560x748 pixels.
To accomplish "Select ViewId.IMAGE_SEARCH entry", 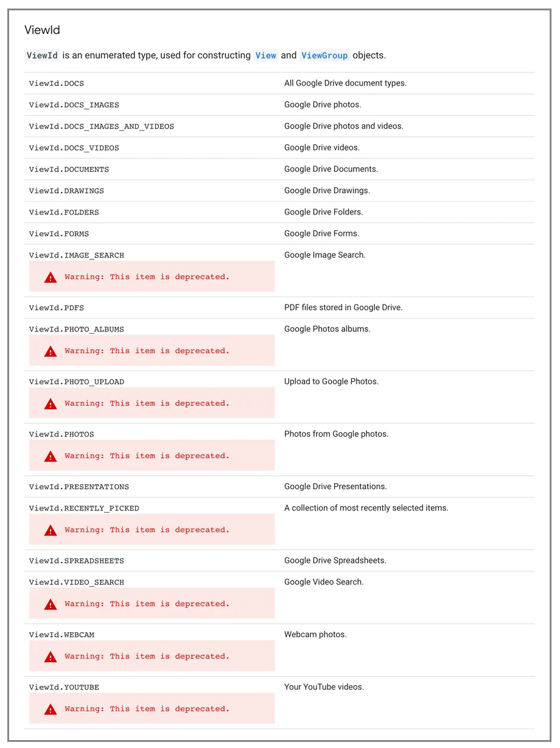I will point(77,255).
